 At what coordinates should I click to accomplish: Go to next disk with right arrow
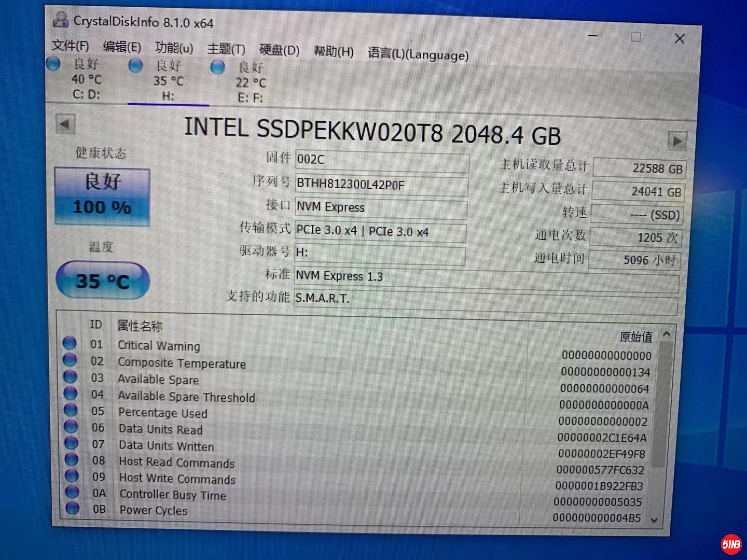[677, 141]
